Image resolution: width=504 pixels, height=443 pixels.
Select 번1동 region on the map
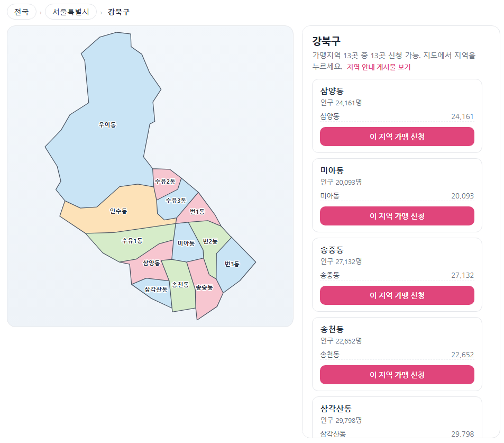[197, 212]
